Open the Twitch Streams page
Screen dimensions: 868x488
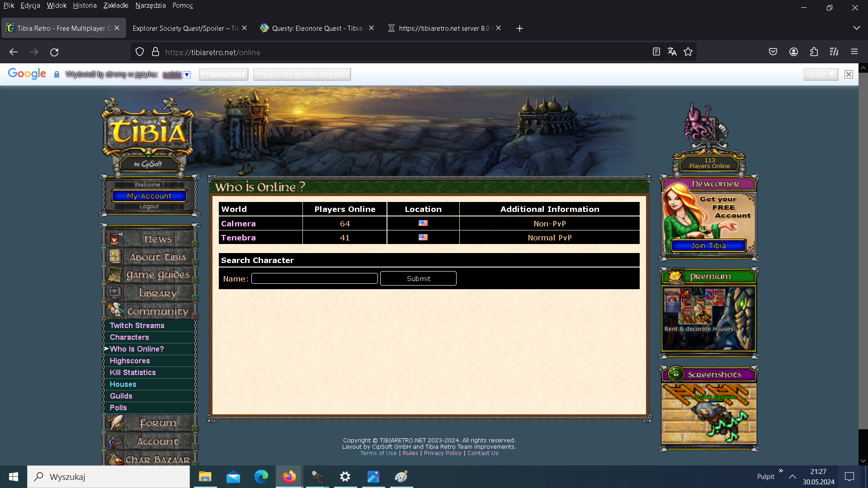(137, 325)
